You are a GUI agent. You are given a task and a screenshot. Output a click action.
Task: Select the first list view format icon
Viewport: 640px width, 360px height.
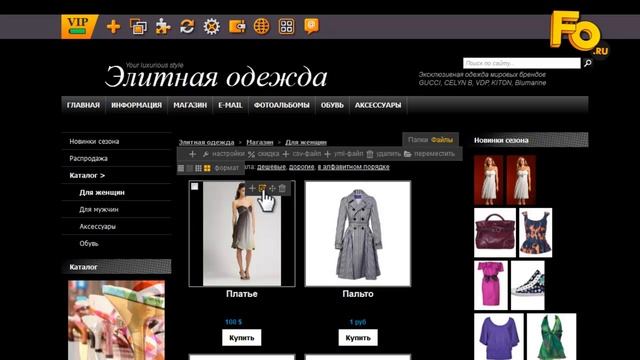(181, 168)
